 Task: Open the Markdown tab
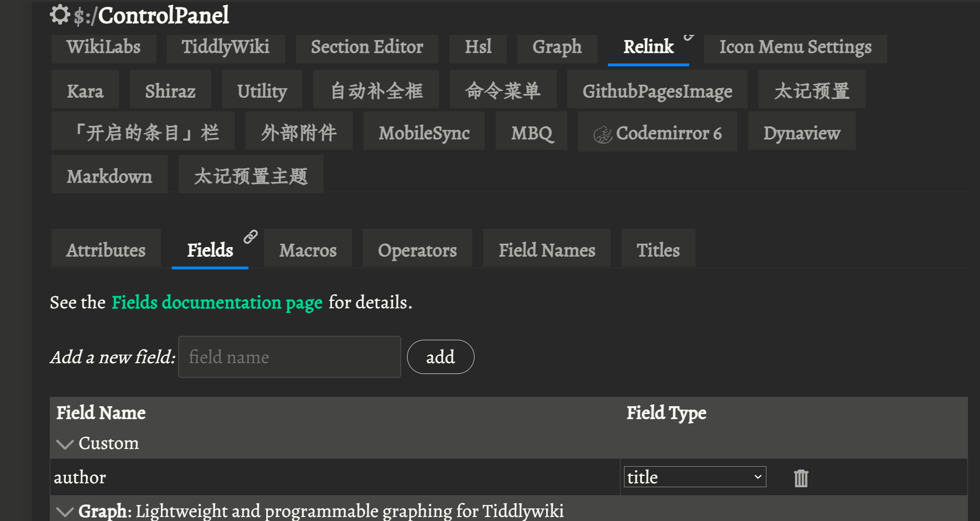coord(109,175)
